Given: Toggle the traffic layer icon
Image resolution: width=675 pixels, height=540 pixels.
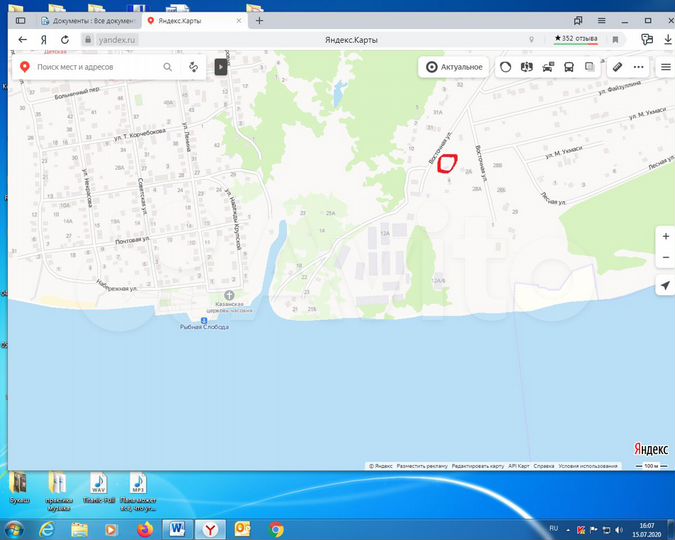Looking at the screenshot, I should pyautogui.click(x=548, y=67).
